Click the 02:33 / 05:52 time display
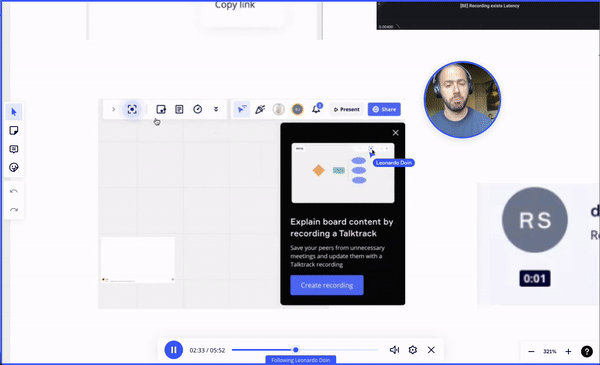The image size is (600, 365). tap(207, 350)
